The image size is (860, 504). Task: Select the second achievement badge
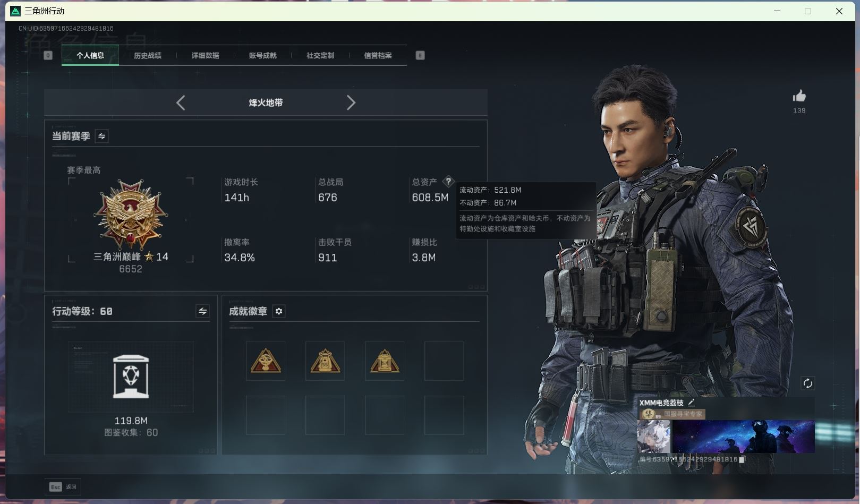[x=325, y=361]
